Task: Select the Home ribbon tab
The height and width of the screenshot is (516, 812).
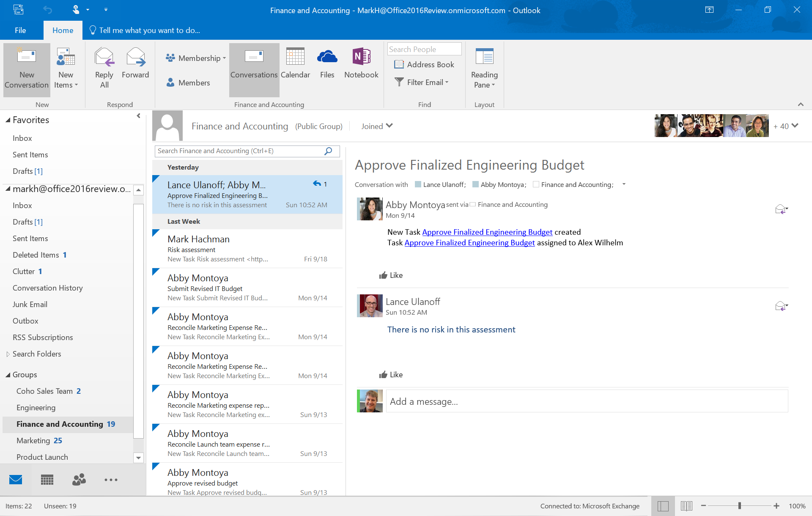Action: (62, 30)
